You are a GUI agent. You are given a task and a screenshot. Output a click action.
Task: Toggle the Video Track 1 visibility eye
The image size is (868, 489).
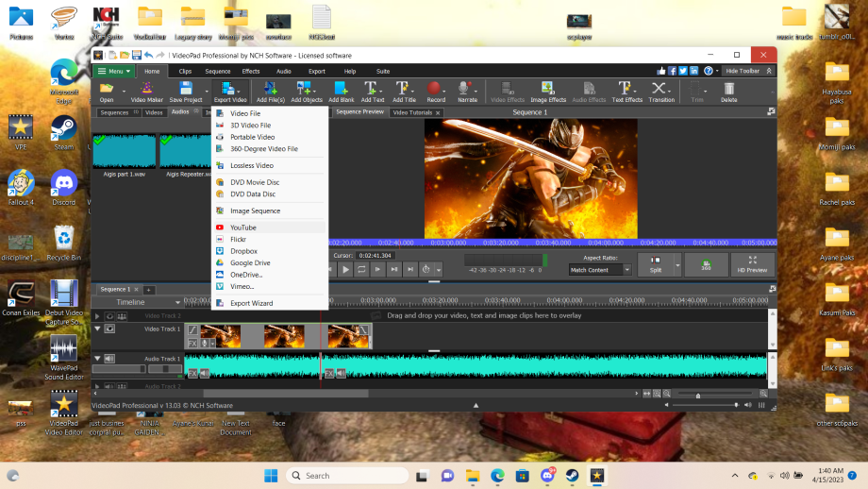pyautogui.click(x=109, y=329)
